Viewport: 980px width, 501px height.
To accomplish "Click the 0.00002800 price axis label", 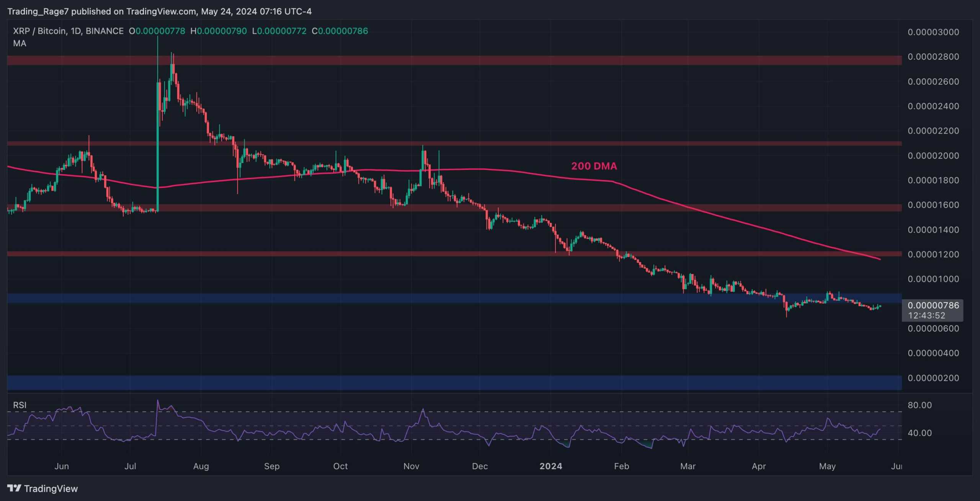I will [x=933, y=57].
